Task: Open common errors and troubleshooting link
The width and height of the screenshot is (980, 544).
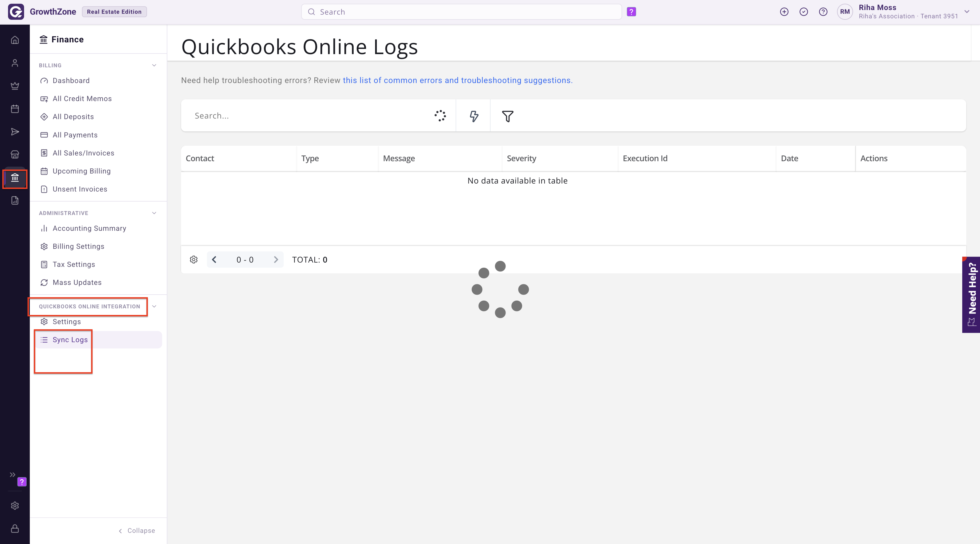Action: (x=458, y=80)
